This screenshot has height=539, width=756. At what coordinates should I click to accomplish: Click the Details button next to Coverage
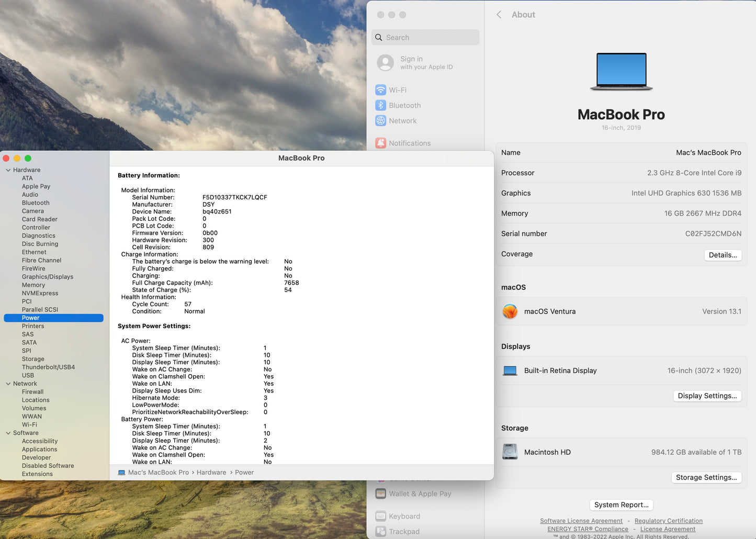(x=723, y=255)
